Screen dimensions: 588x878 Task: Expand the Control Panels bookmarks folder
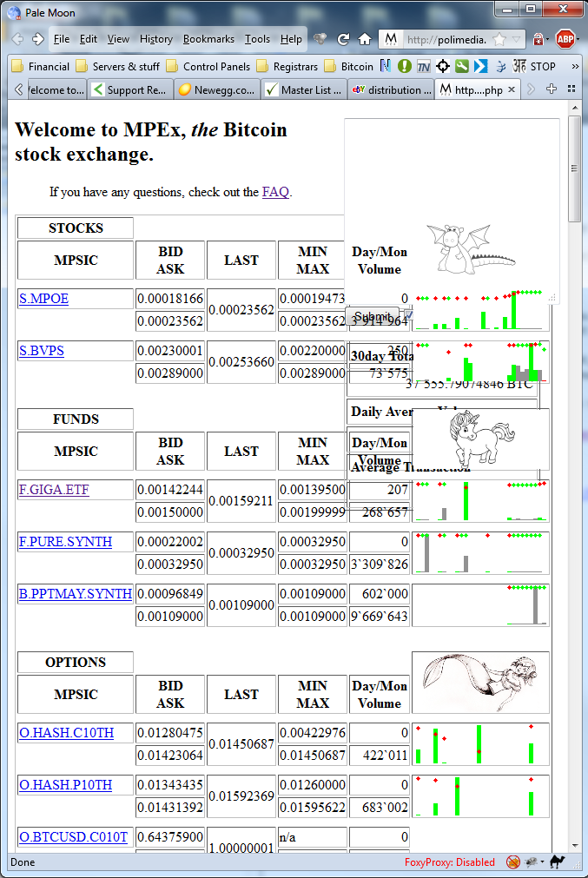[x=208, y=67]
